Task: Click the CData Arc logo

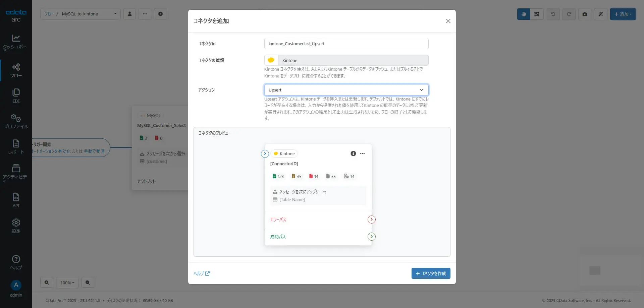Action: click(x=16, y=15)
